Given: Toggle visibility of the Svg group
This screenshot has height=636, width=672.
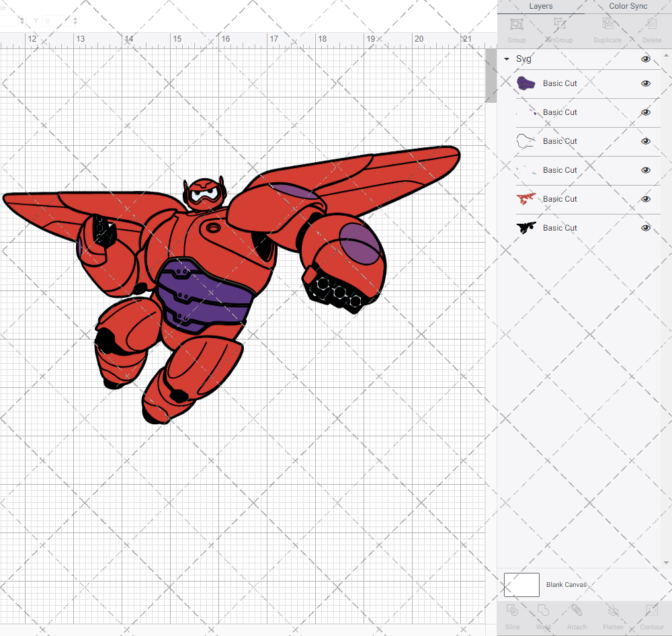Looking at the screenshot, I should [x=646, y=59].
